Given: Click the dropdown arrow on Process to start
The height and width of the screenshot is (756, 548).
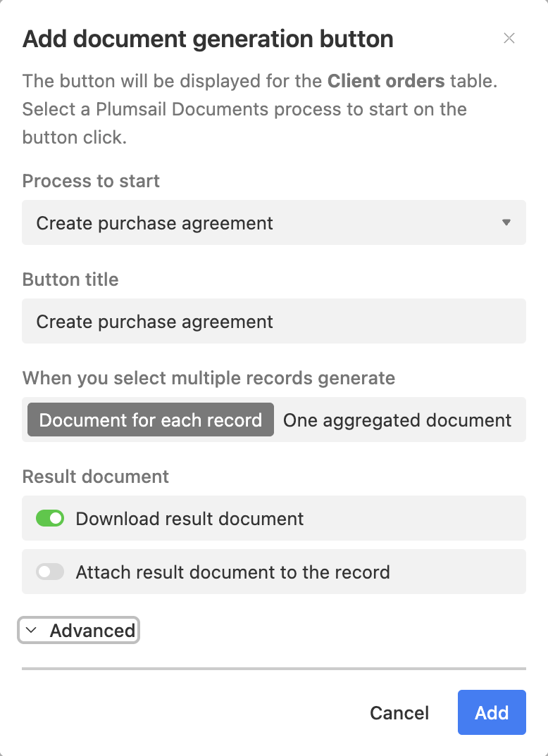Looking at the screenshot, I should 506,222.
